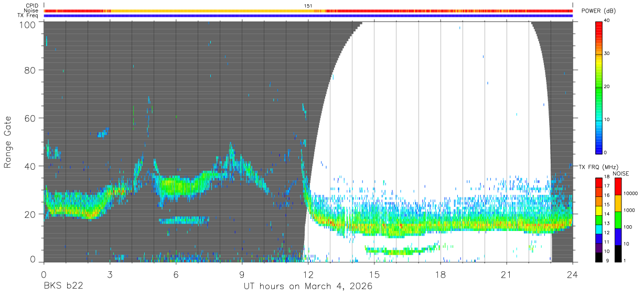This screenshot has width=644, height=297.
Task: Click UT hour tick 24 on x-axis
Action: pyautogui.click(x=573, y=274)
